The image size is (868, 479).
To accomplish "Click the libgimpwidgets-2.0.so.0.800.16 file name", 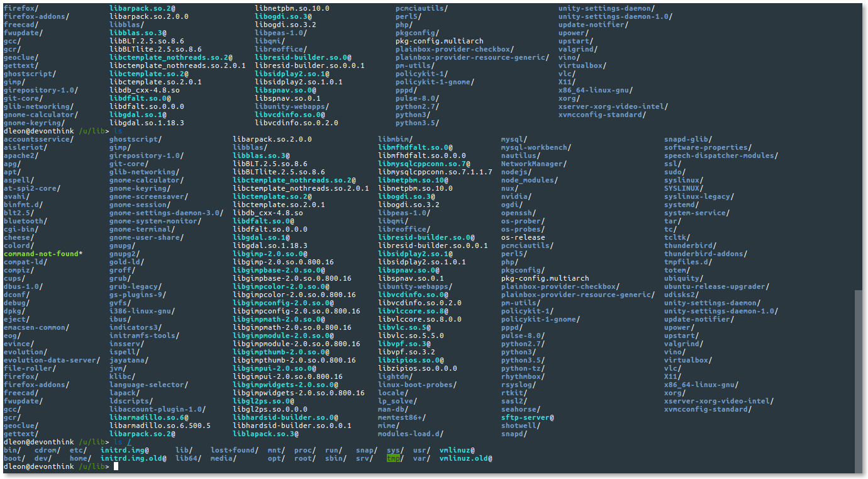I will 299,393.
